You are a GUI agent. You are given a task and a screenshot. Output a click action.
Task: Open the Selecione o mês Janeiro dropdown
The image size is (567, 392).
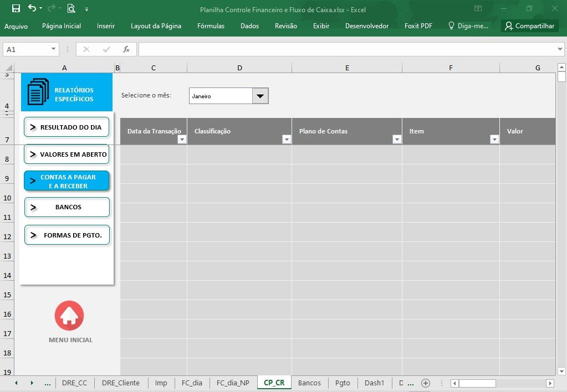[x=260, y=96]
